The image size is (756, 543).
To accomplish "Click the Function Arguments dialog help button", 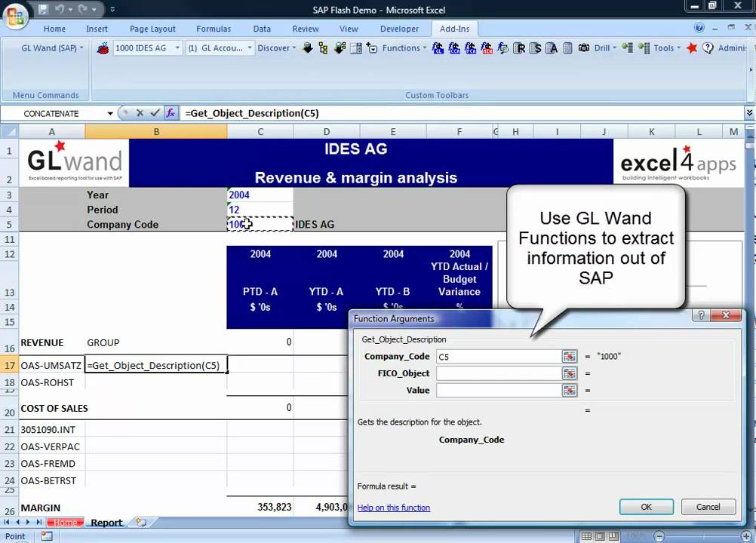I will point(701,315).
